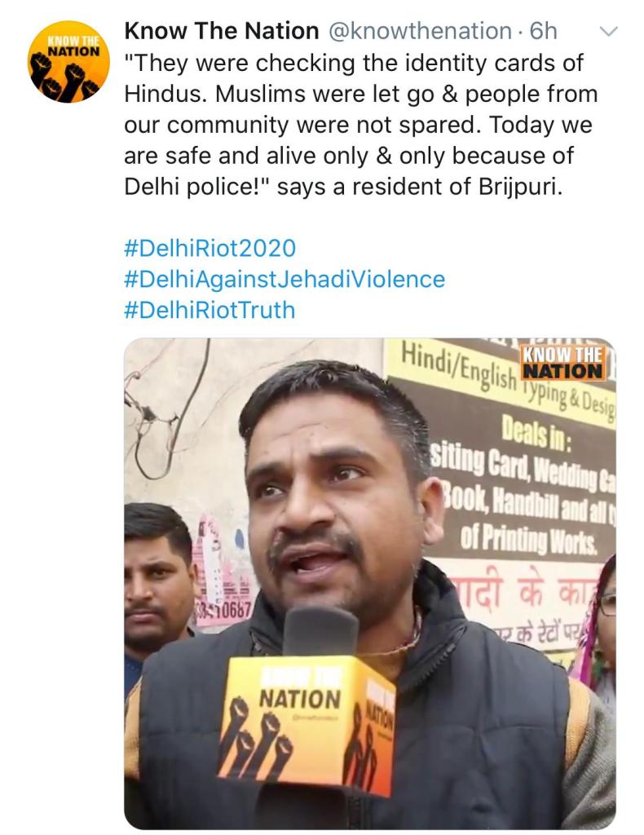This screenshot has width=644, height=835.
Task: Open the @knowthenation handle link
Action: [420, 32]
